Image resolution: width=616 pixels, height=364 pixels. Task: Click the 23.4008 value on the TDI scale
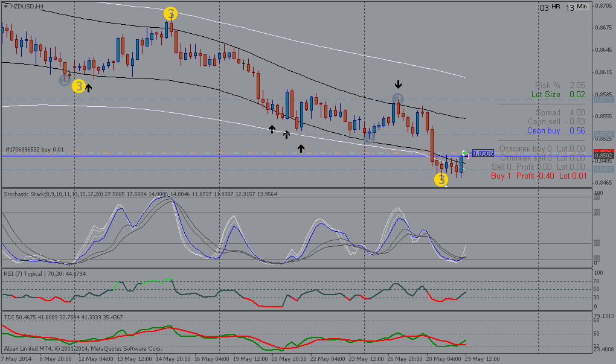pyautogui.click(x=604, y=349)
